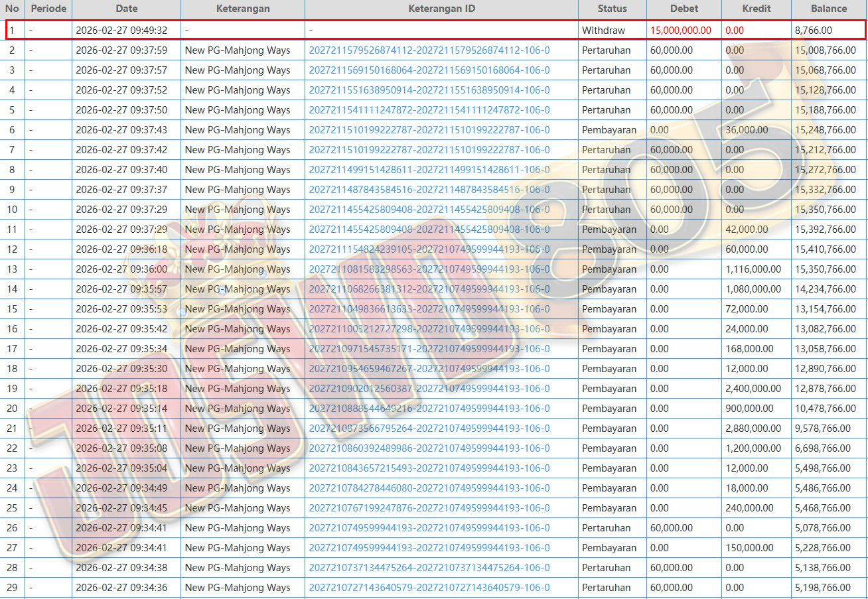Screen dimensions: 868x599
Task: Click the Date column header
Action: click(x=126, y=9)
